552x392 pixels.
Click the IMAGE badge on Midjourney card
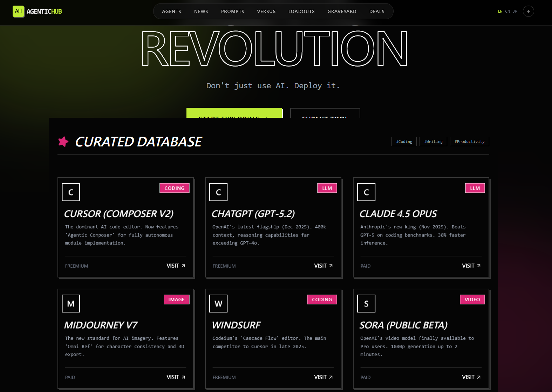(x=176, y=300)
